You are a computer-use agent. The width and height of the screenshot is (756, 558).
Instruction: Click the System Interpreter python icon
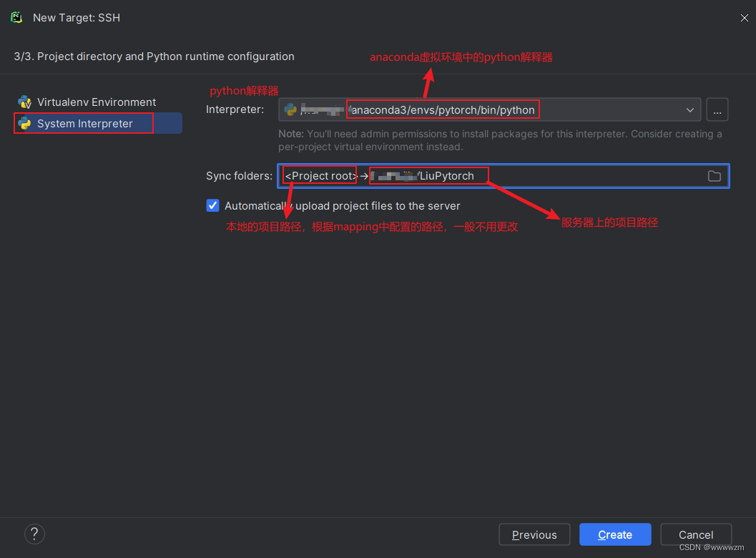tap(24, 124)
